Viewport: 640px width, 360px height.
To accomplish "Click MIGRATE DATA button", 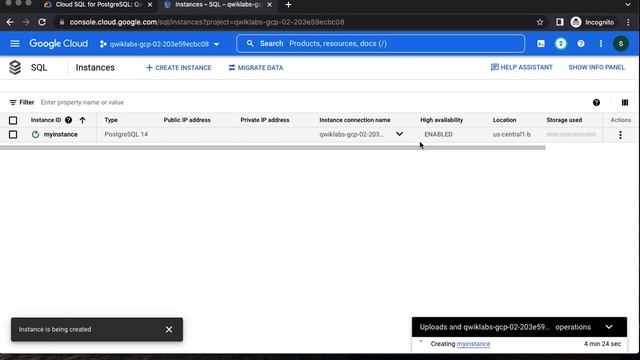I will pos(256,68).
